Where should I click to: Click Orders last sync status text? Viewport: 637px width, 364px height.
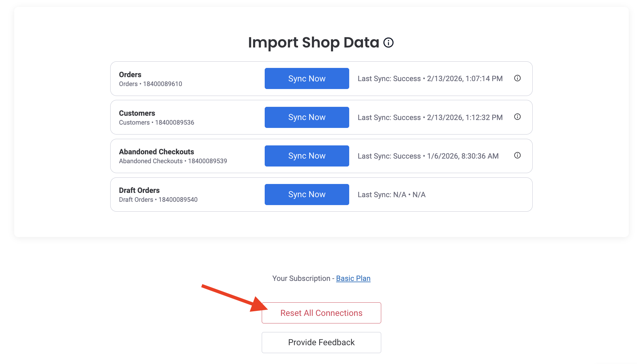click(x=430, y=78)
